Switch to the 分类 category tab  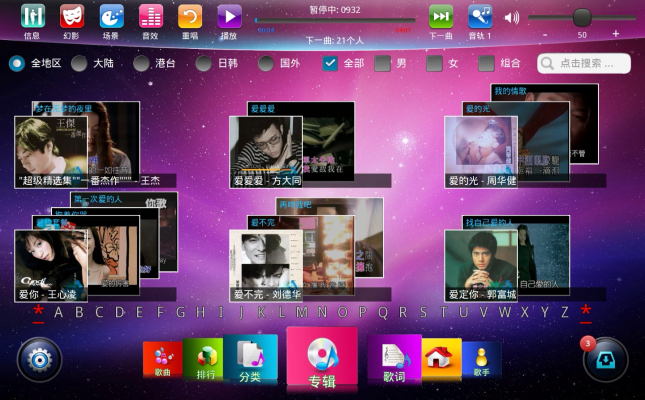[x=251, y=359]
